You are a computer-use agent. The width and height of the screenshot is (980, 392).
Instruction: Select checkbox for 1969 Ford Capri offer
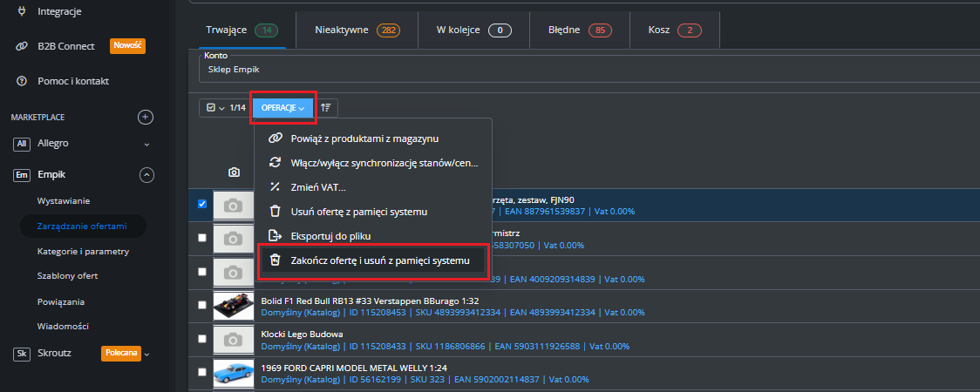(202, 373)
